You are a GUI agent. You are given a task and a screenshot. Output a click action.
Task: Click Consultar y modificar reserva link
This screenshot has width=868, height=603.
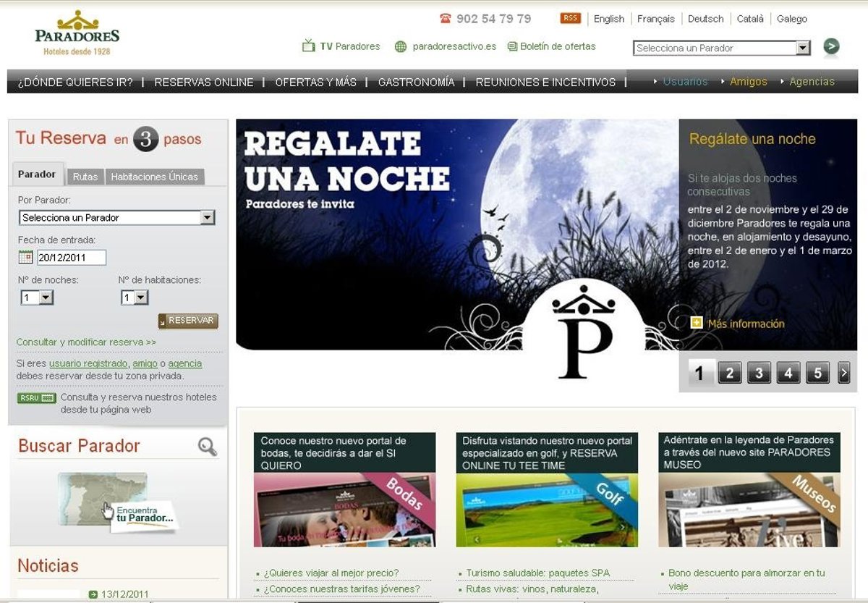86,342
